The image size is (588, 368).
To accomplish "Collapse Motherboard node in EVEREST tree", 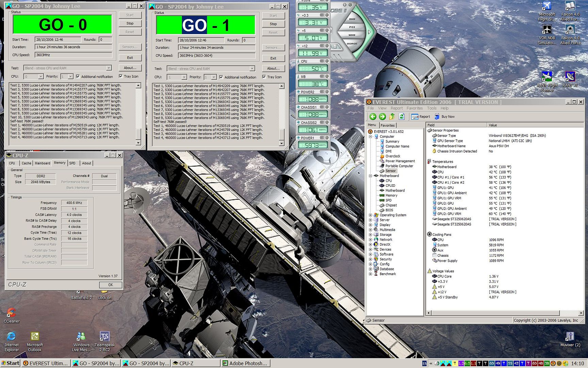I will (x=371, y=176).
